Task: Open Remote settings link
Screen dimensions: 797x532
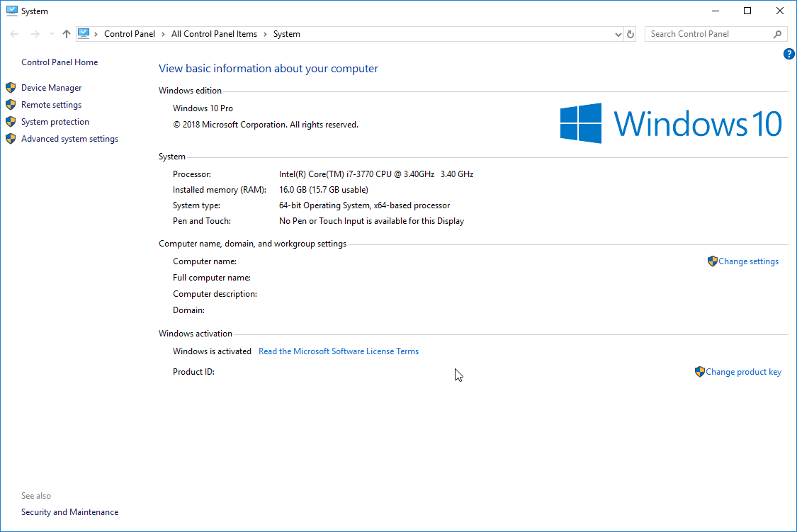Action: pos(51,105)
